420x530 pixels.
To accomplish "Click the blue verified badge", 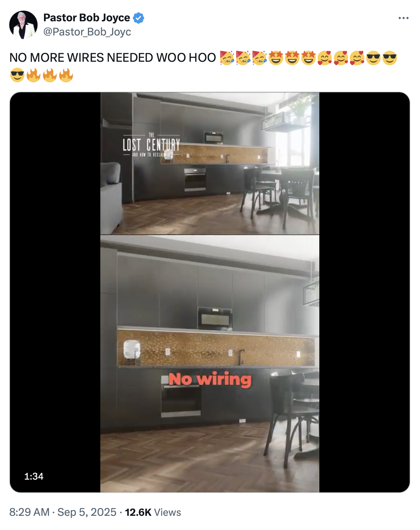I will (x=139, y=18).
